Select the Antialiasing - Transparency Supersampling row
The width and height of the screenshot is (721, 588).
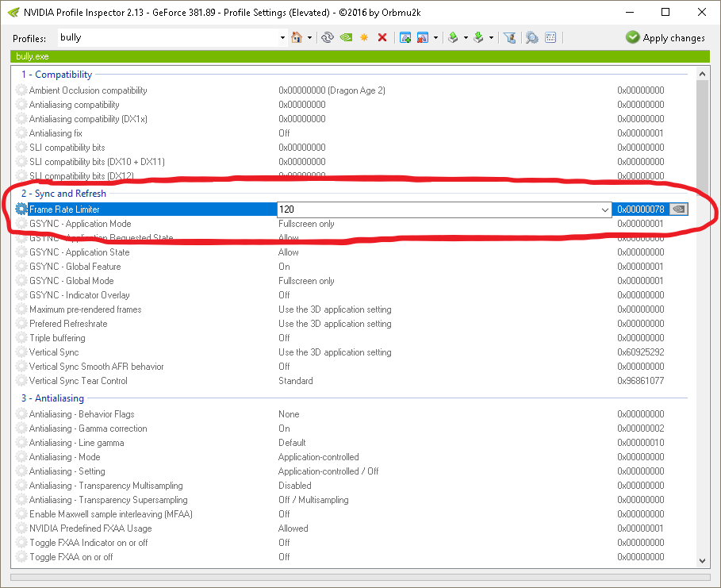coord(351,500)
